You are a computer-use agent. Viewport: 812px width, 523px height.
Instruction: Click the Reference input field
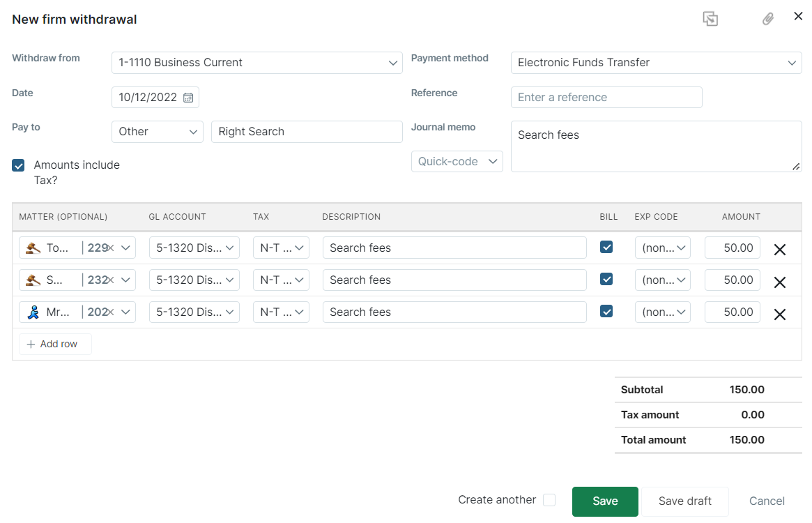pyautogui.click(x=606, y=98)
